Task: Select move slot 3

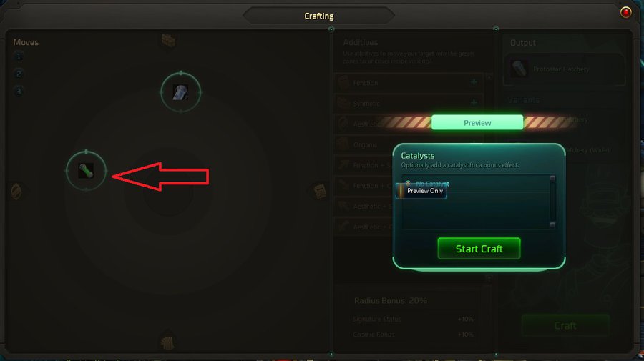Action: tap(19, 91)
